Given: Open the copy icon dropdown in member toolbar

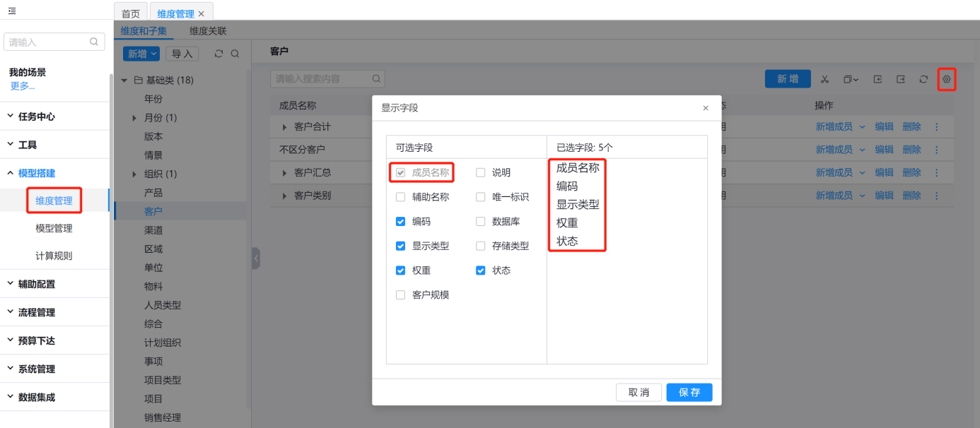Looking at the screenshot, I should point(851,79).
